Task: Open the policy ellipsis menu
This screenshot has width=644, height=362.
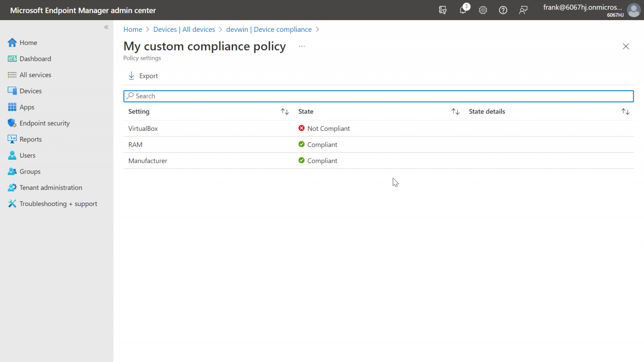Action: click(301, 45)
